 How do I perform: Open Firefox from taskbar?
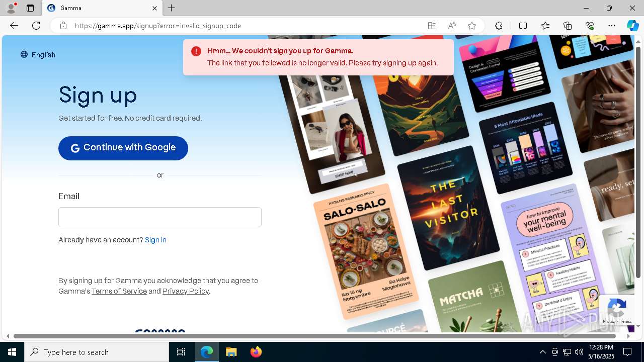coord(256,352)
